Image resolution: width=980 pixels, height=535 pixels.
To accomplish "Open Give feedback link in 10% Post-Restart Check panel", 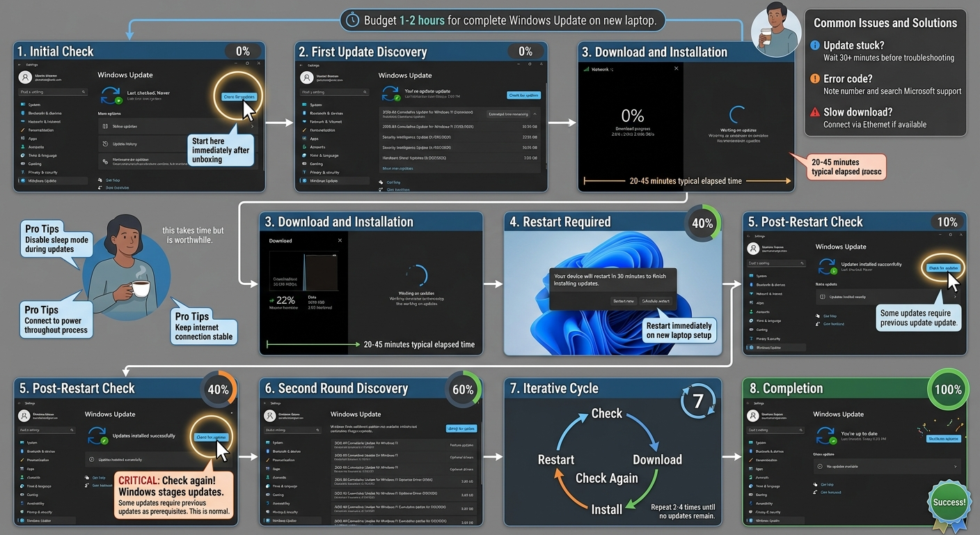I will point(834,324).
